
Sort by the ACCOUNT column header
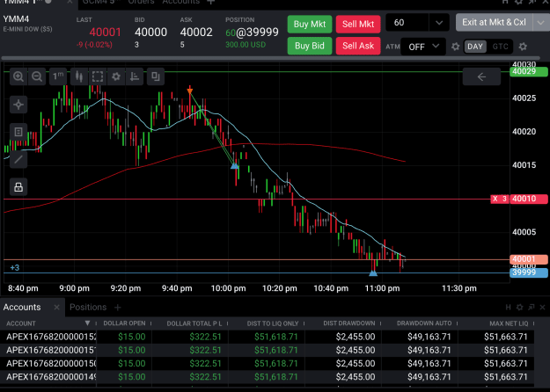tap(21, 323)
